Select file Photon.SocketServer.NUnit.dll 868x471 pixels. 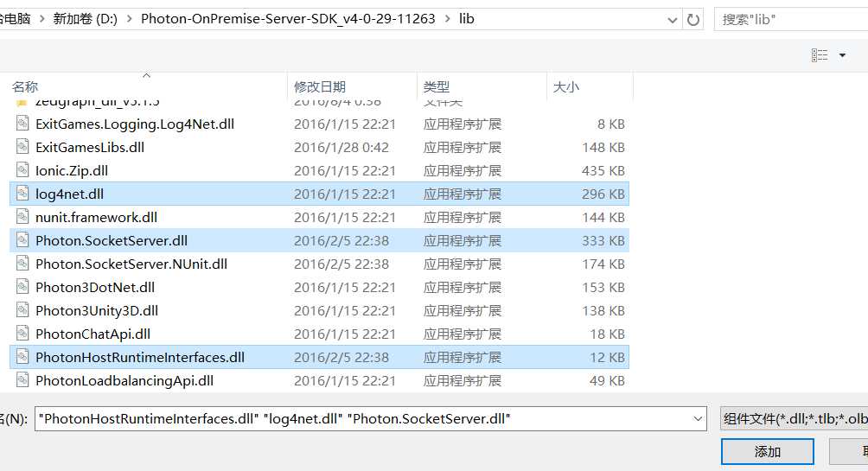point(131,264)
